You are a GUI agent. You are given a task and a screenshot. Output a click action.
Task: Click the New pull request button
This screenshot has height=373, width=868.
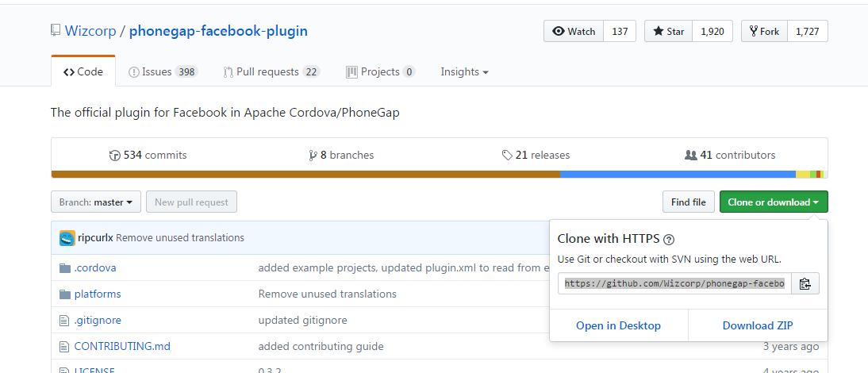click(191, 202)
